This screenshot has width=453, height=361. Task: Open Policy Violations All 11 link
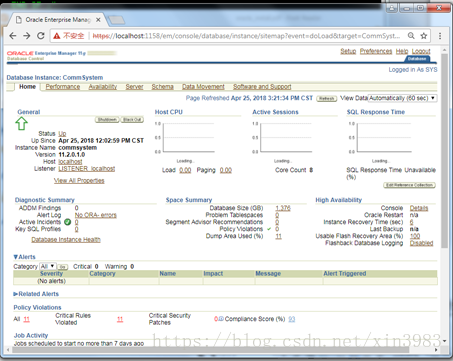26,319
